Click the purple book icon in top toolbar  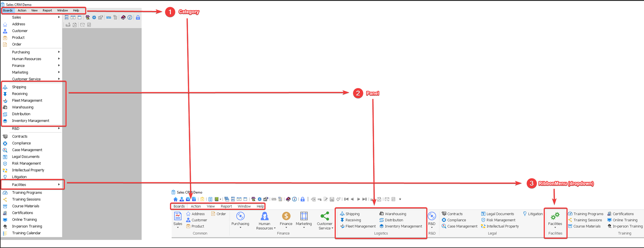pos(123,18)
